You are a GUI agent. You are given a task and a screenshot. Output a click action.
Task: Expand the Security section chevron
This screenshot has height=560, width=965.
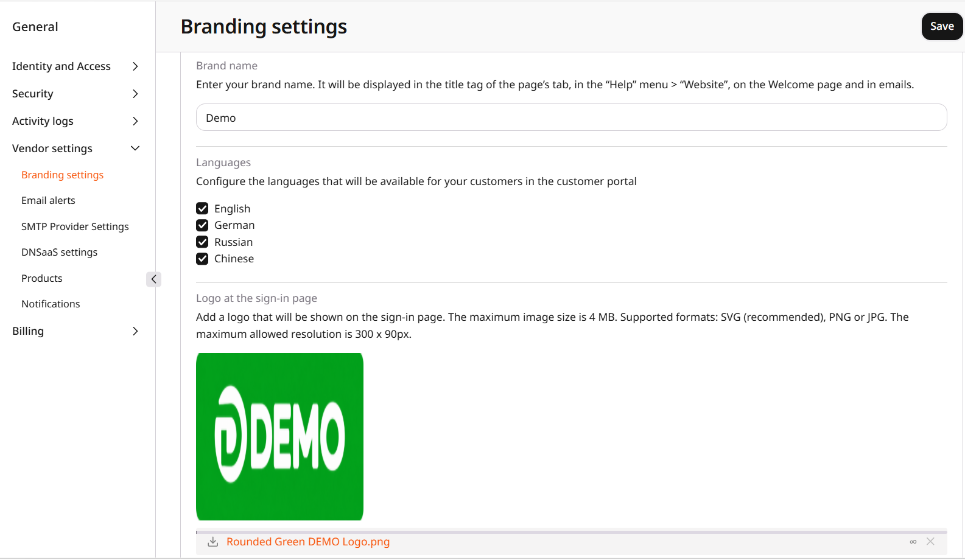tap(135, 94)
